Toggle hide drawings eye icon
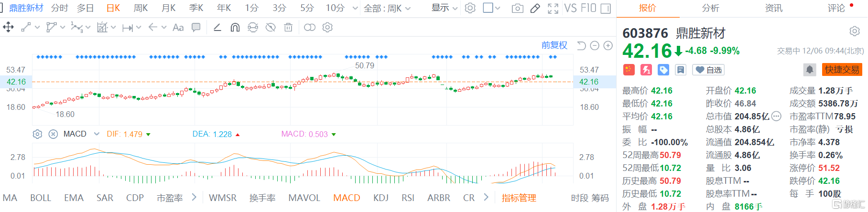The height and width of the screenshot is (212, 868). [x=271, y=27]
